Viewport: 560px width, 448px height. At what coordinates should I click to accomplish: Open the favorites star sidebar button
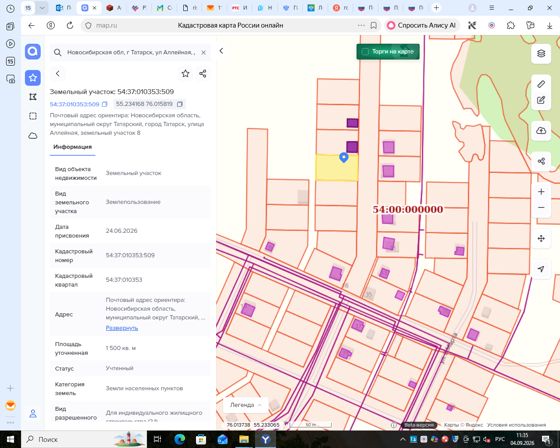coord(33,78)
